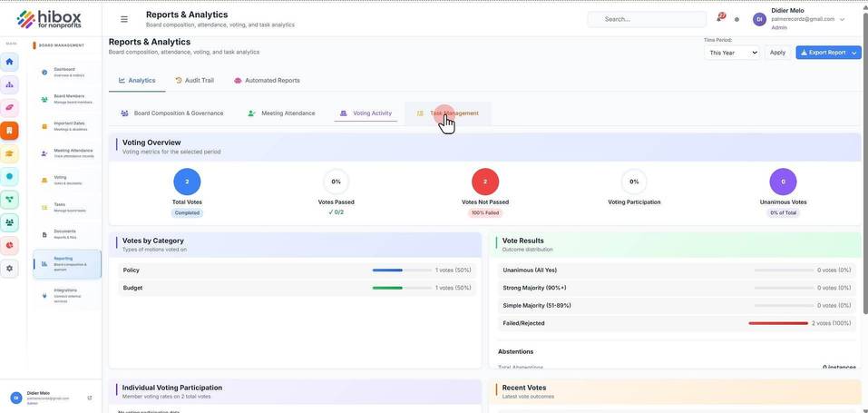Click the Policy blue progress bar

coord(402,270)
